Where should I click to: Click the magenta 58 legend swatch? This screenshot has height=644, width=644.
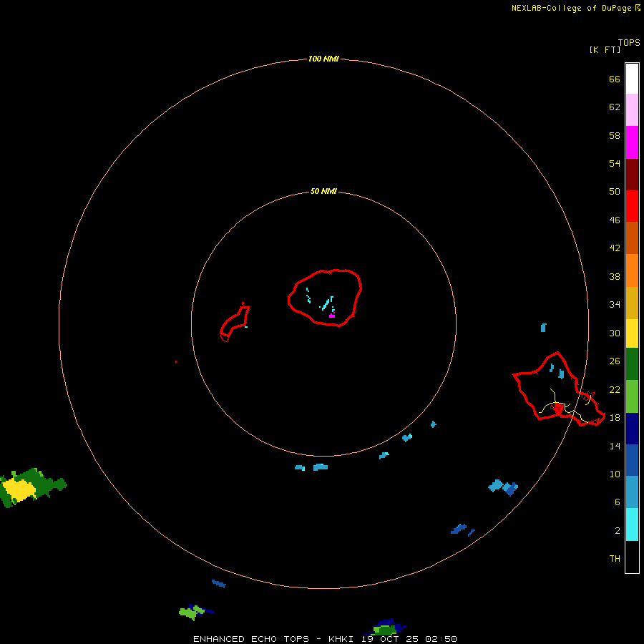632,142
